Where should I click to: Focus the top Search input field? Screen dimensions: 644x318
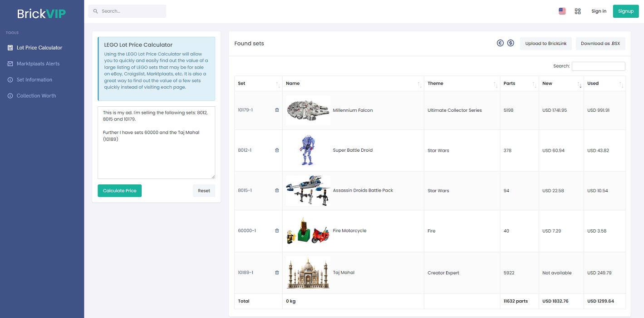pyautogui.click(x=127, y=11)
